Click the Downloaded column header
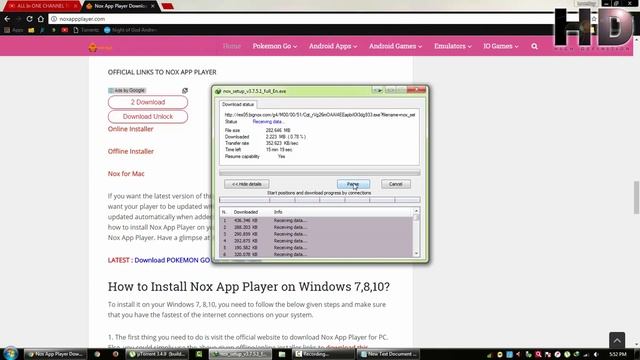The width and height of the screenshot is (640, 360). pyautogui.click(x=246, y=212)
